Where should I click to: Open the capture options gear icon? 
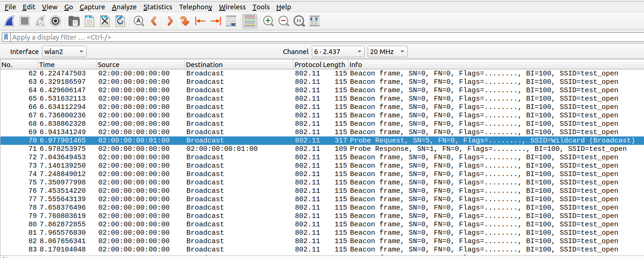click(x=55, y=21)
